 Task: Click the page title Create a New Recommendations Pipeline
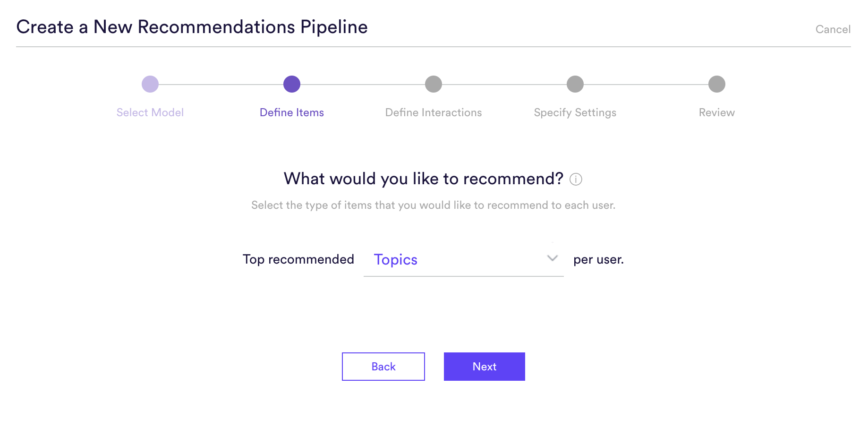[192, 27]
